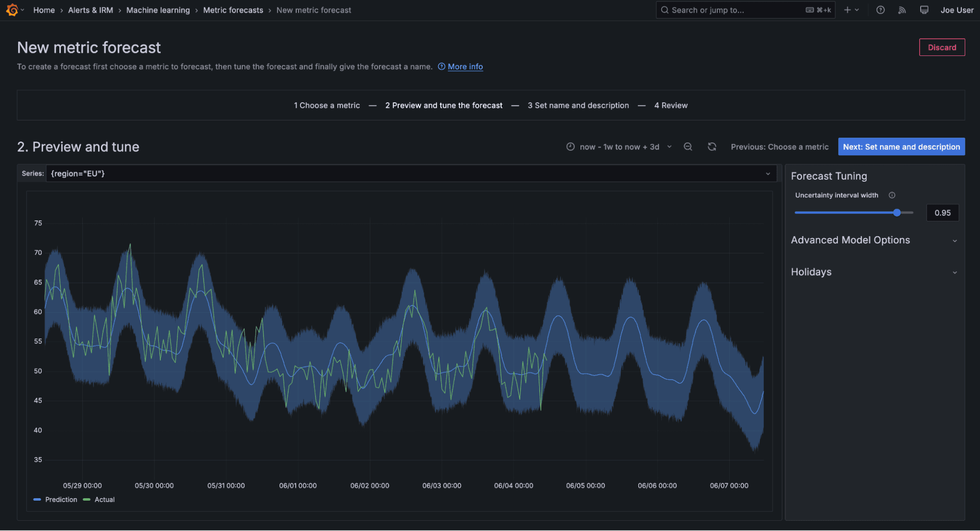This screenshot has height=531, width=980.
Task: Navigate to Metric forecasts breadcrumb
Action: pyautogui.click(x=233, y=10)
